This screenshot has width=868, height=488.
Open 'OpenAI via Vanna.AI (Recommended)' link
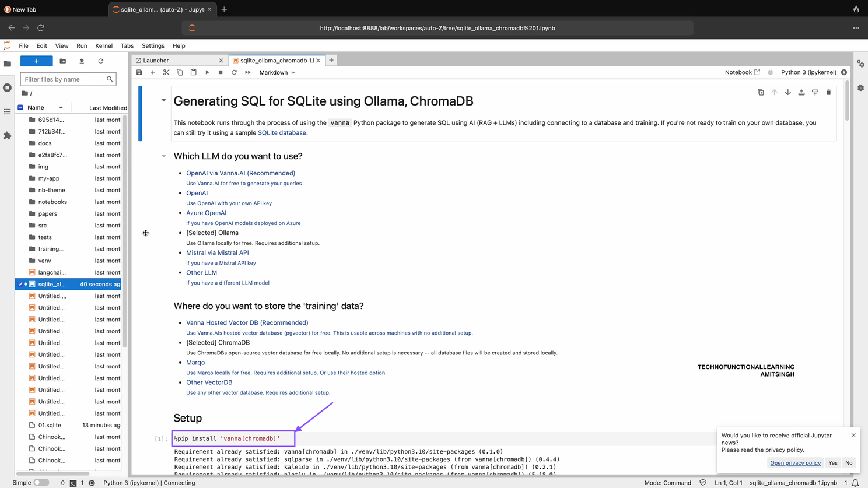point(240,173)
